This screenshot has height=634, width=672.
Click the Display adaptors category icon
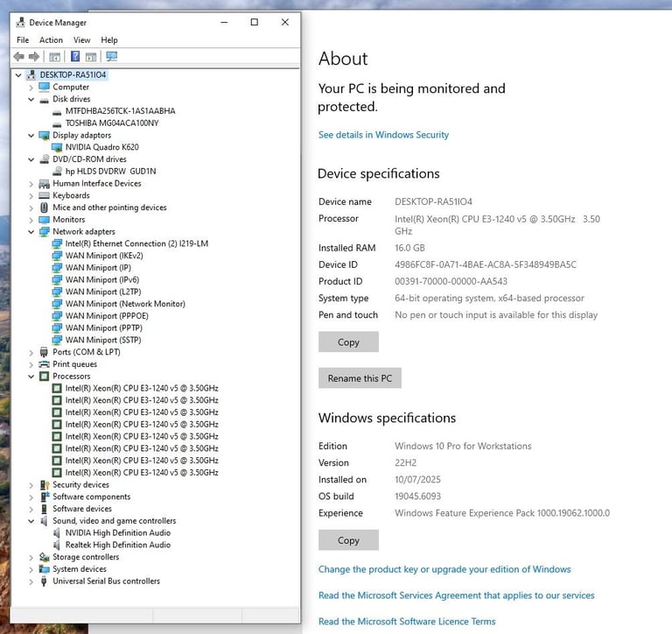(44, 136)
